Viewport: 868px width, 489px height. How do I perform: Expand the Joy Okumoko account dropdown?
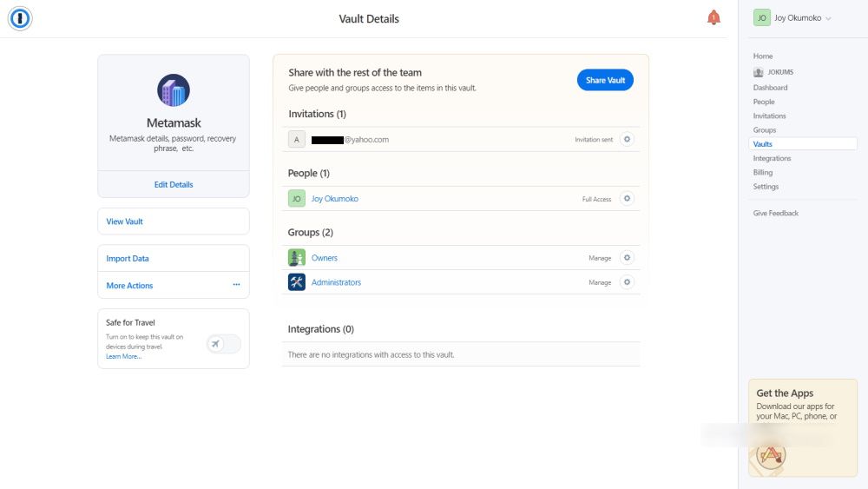[828, 18]
